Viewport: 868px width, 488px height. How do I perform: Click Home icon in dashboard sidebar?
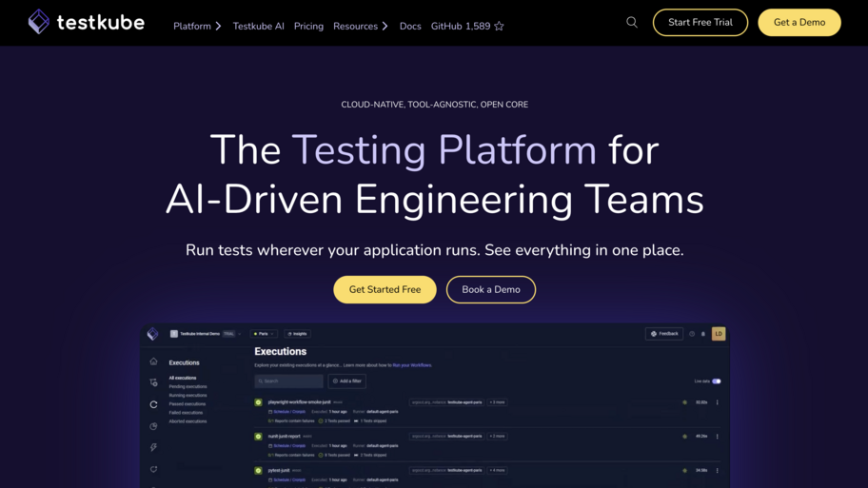coord(153,361)
